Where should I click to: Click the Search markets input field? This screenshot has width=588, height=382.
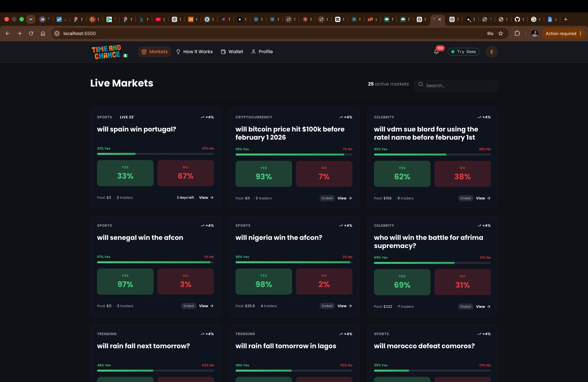tap(456, 85)
